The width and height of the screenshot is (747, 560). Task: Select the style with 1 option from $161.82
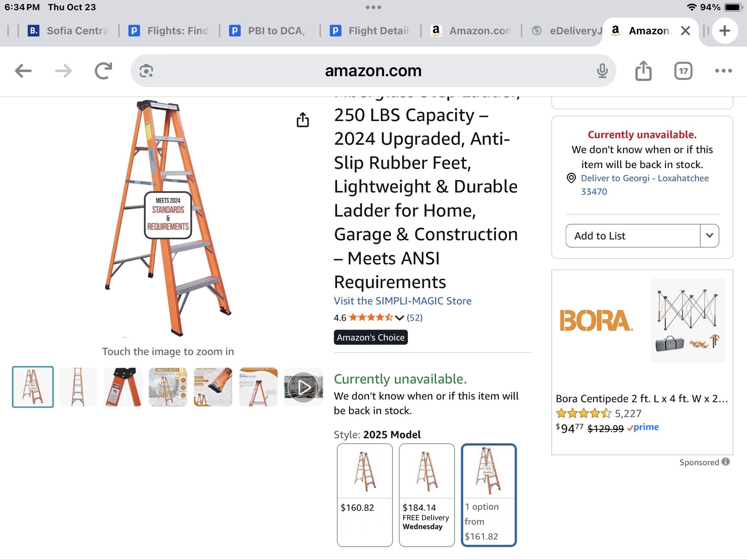(x=489, y=494)
